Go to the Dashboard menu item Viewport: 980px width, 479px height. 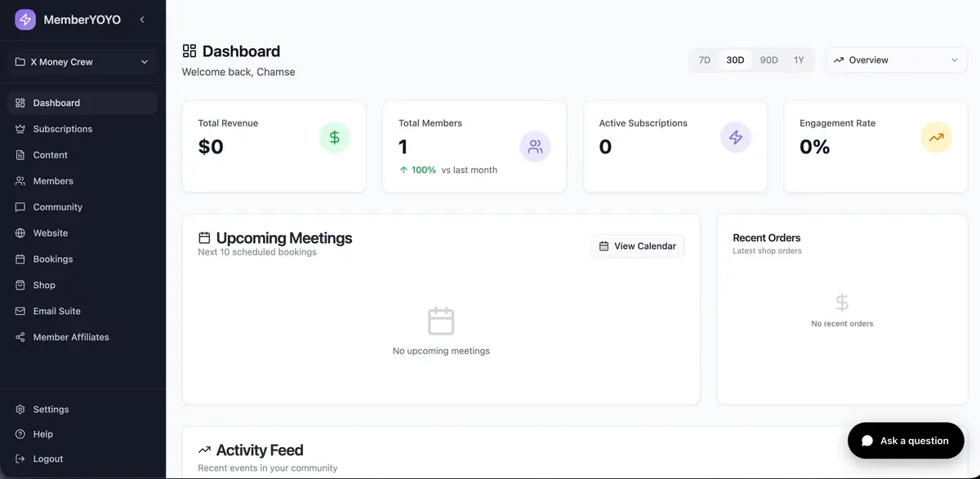[56, 102]
